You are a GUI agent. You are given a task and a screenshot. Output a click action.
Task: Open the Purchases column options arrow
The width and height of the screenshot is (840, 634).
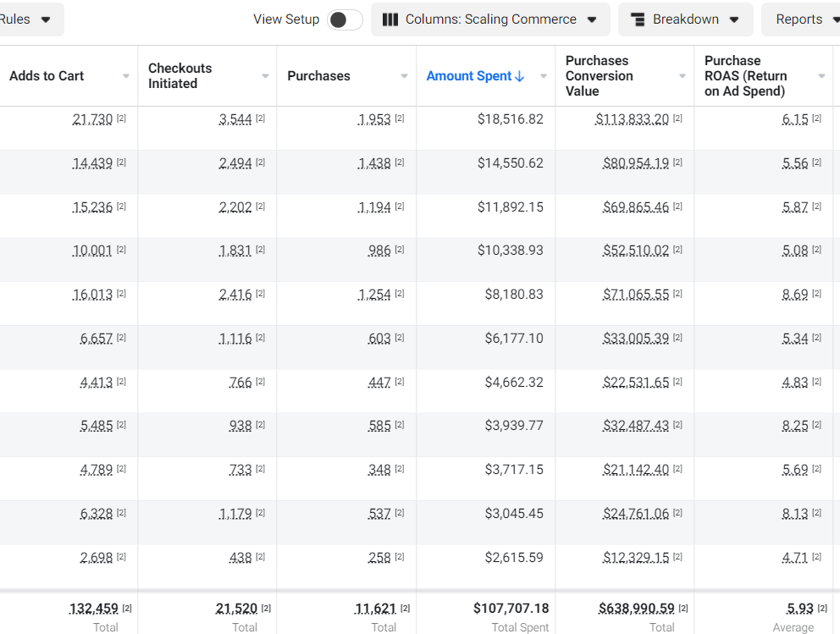click(405, 76)
